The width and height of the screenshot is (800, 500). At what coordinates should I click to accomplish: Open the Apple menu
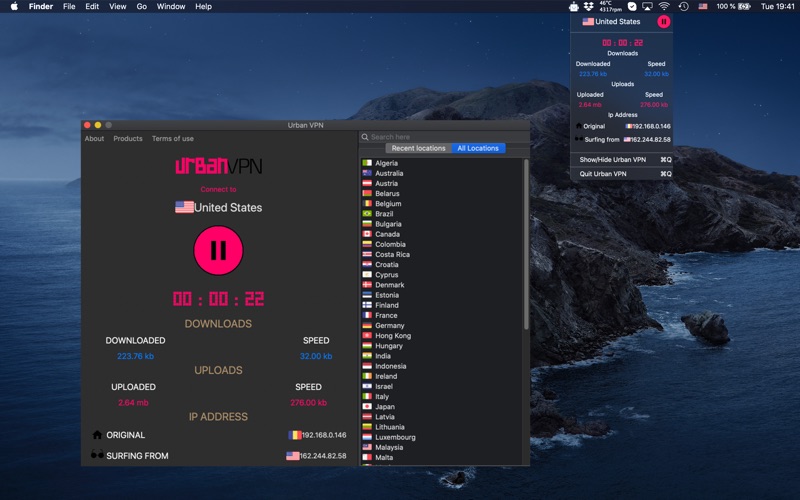tap(14, 6)
